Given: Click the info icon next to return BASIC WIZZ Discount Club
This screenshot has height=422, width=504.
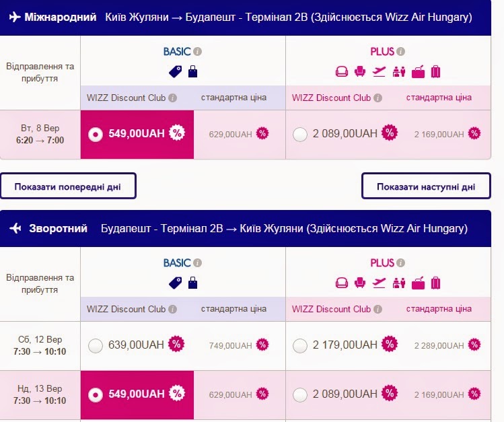Looking at the screenshot, I should 172,310.
